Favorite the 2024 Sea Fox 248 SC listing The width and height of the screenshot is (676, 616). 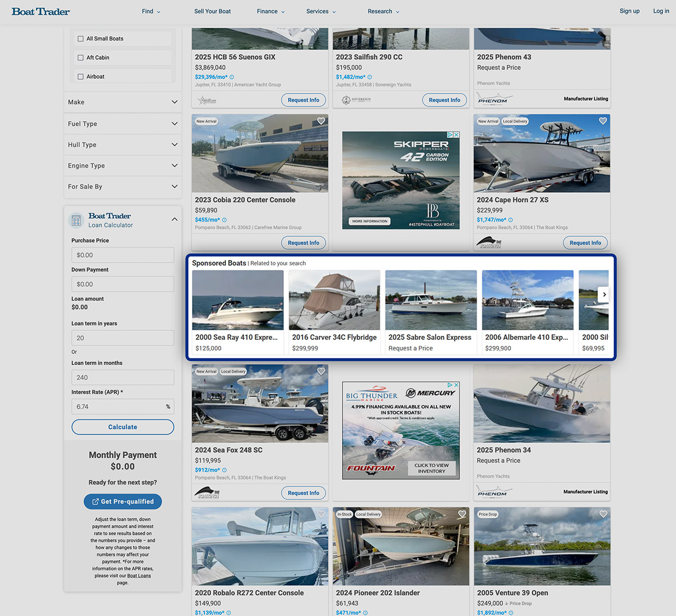pos(321,371)
